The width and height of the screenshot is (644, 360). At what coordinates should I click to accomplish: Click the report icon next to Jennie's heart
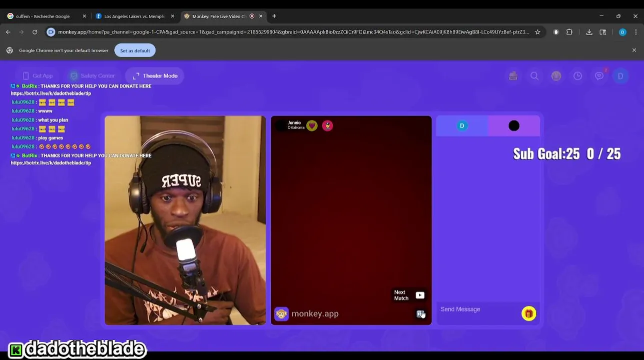(x=328, y=126)
